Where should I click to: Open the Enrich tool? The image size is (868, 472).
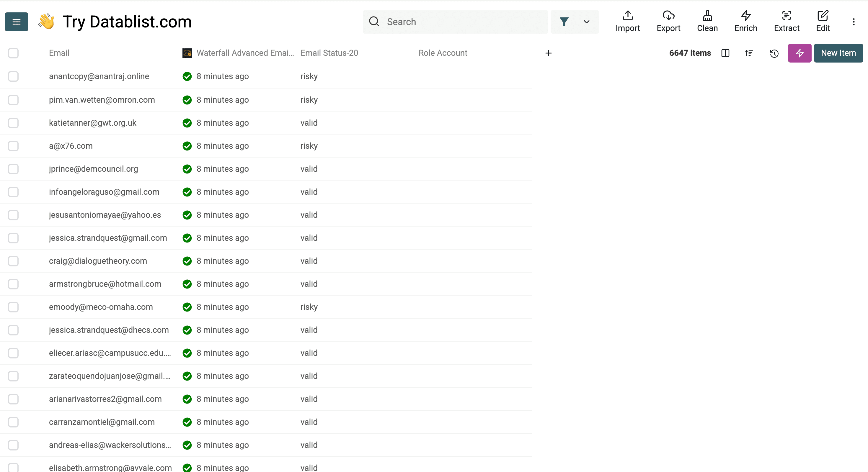pyautogui.click(x=745, y=21)
